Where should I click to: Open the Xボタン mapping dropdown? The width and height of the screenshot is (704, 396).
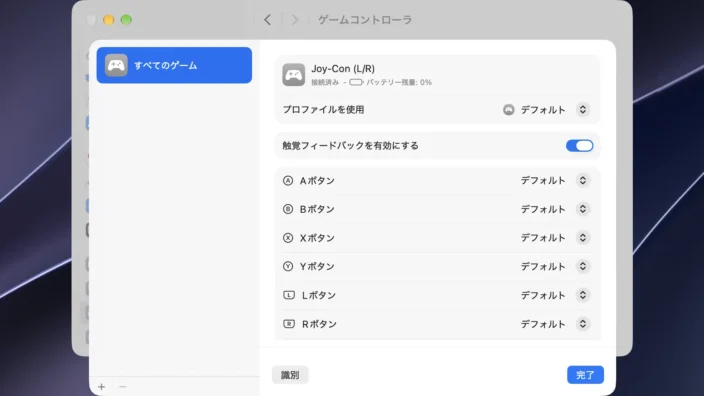(x=583, y=238)
